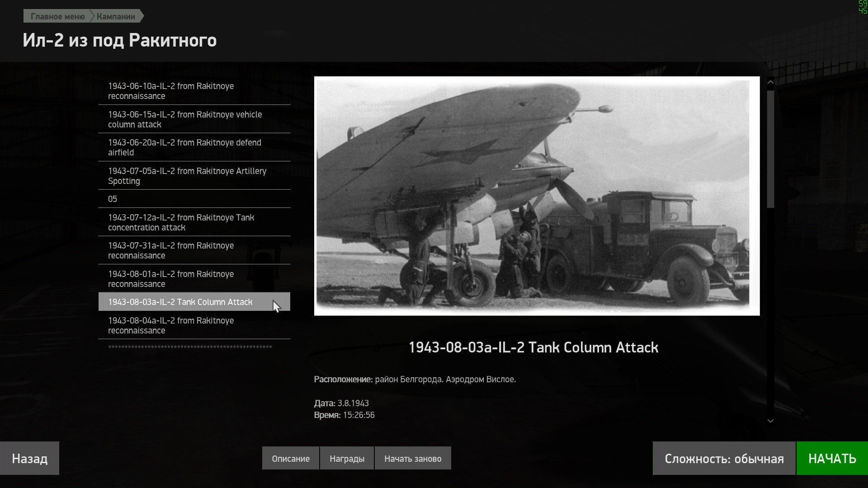Select the 1943-06-10a reconnaissance mission
The height and width of the screenshot is (488, 868).
point(194,91)
